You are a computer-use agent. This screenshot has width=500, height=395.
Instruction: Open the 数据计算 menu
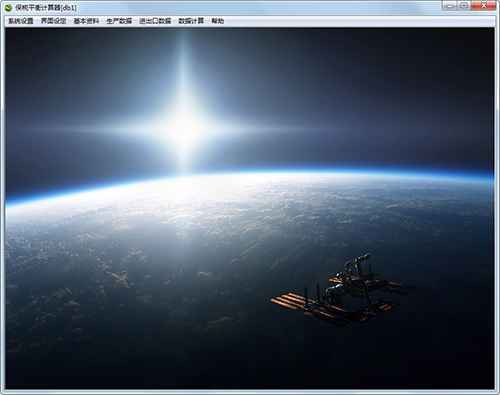tap(191, 21)
